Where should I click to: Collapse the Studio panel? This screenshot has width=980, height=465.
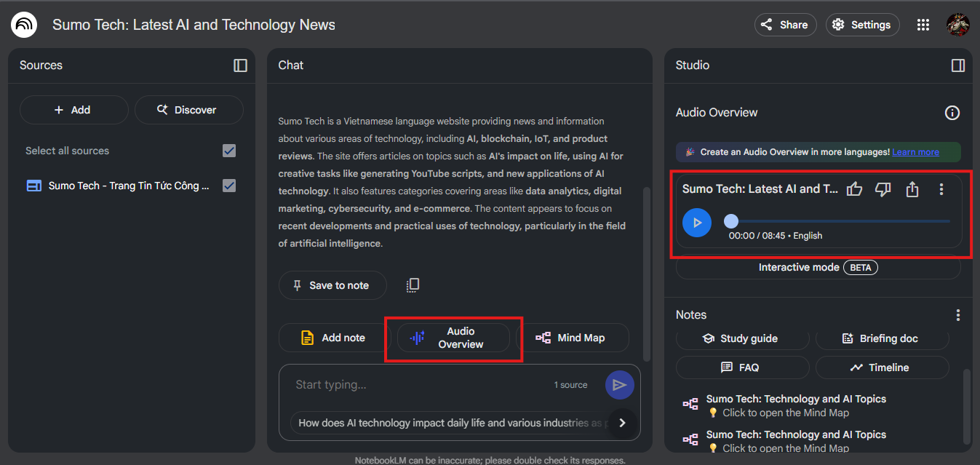[958, 65]
